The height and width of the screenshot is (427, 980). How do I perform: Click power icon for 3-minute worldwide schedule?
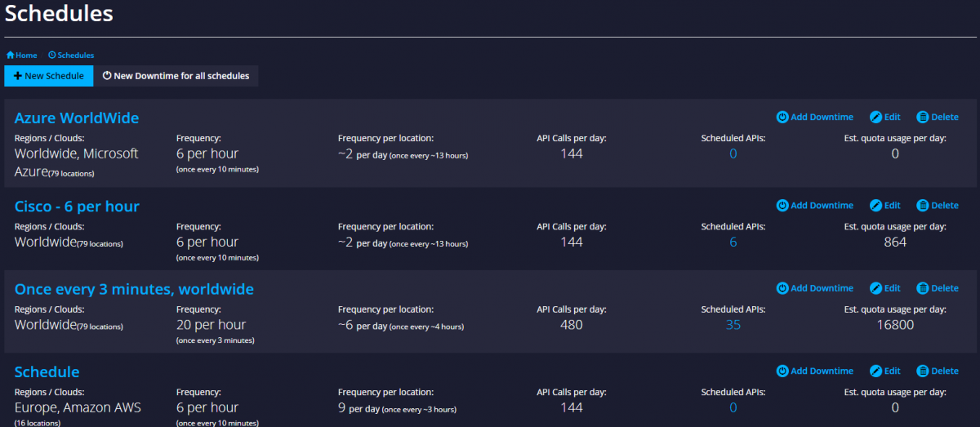tap(782, 288)
